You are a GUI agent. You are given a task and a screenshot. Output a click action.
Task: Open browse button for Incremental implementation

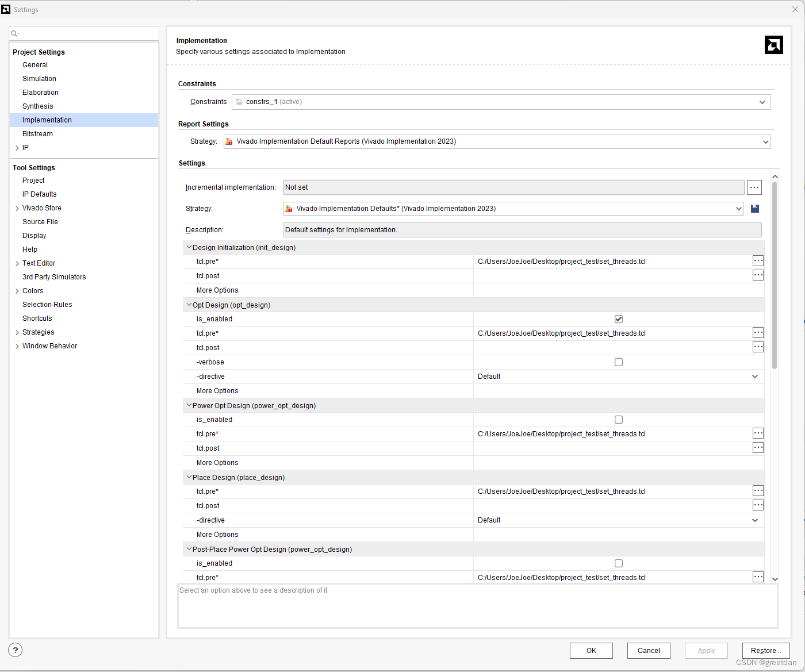754,187
